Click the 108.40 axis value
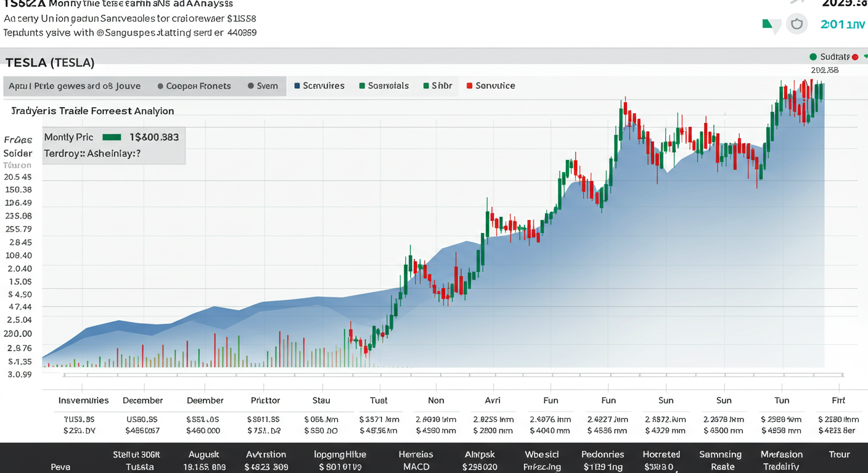This screenshot has width=868, height=473. click(18, 256)
